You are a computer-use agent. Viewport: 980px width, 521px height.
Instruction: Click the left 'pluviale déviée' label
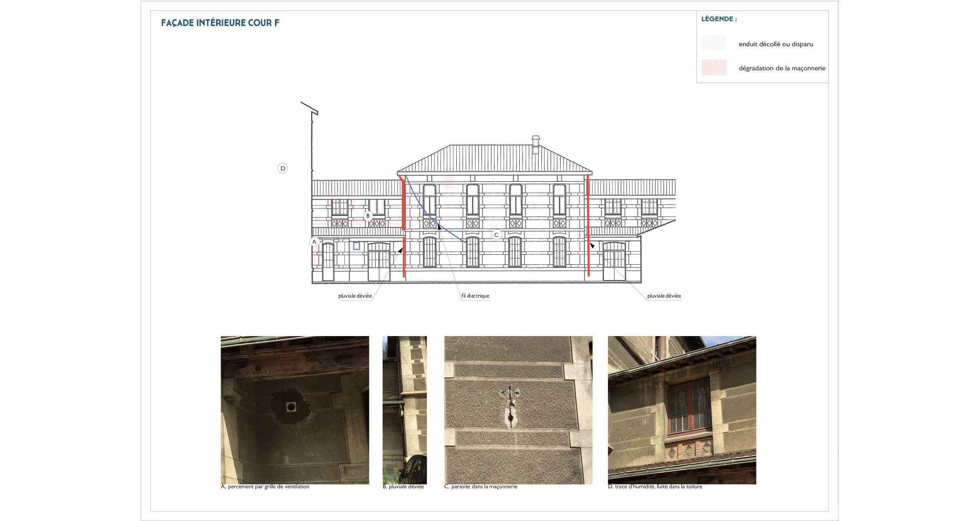coord(355,296)
